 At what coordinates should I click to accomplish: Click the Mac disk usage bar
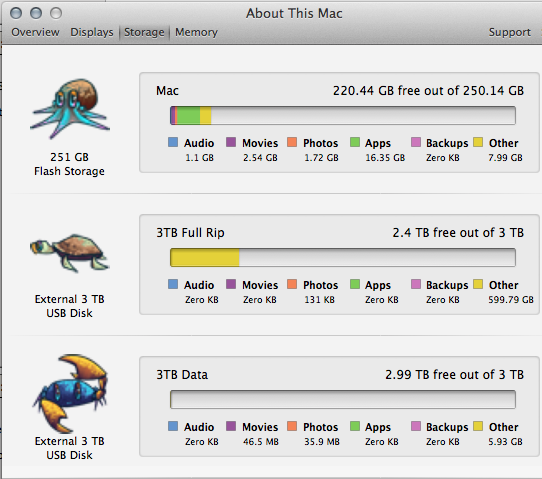pyautogui.click(x=343, y=115)
